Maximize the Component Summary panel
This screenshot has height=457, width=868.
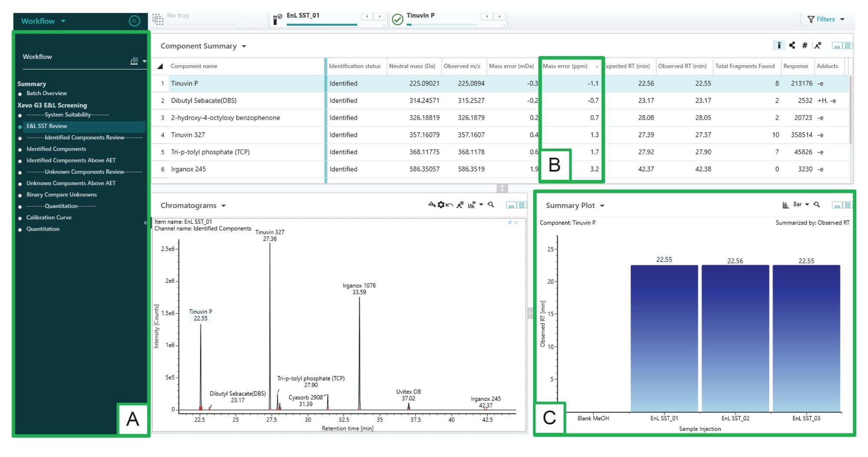click(848, 46)
